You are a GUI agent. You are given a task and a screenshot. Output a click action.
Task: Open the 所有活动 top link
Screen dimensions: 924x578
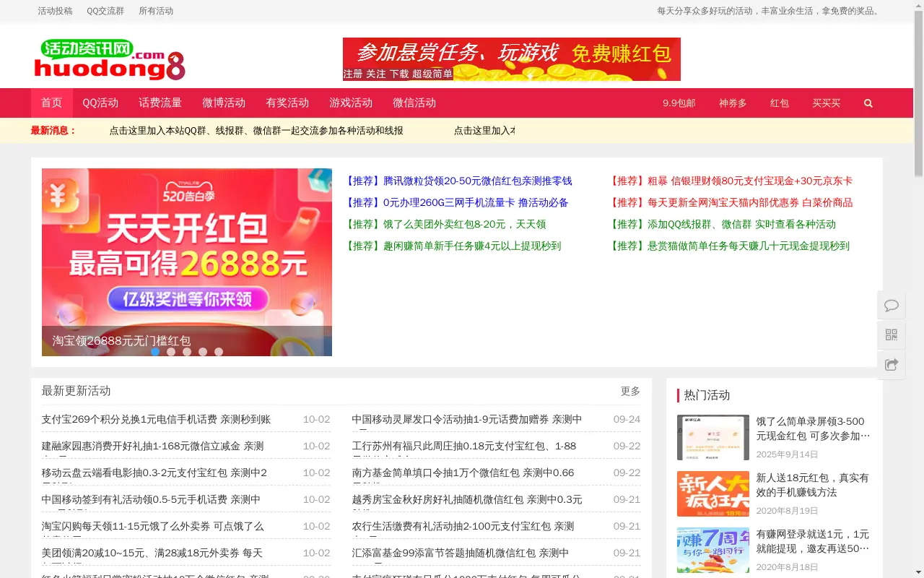coord(156,11)
